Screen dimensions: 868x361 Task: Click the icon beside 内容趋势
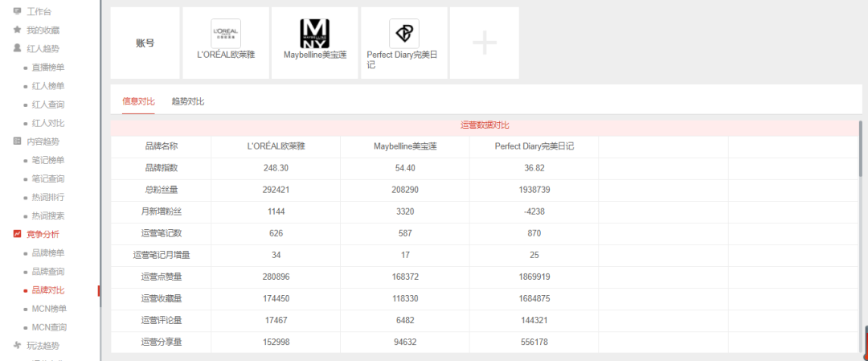pos(17,142)
